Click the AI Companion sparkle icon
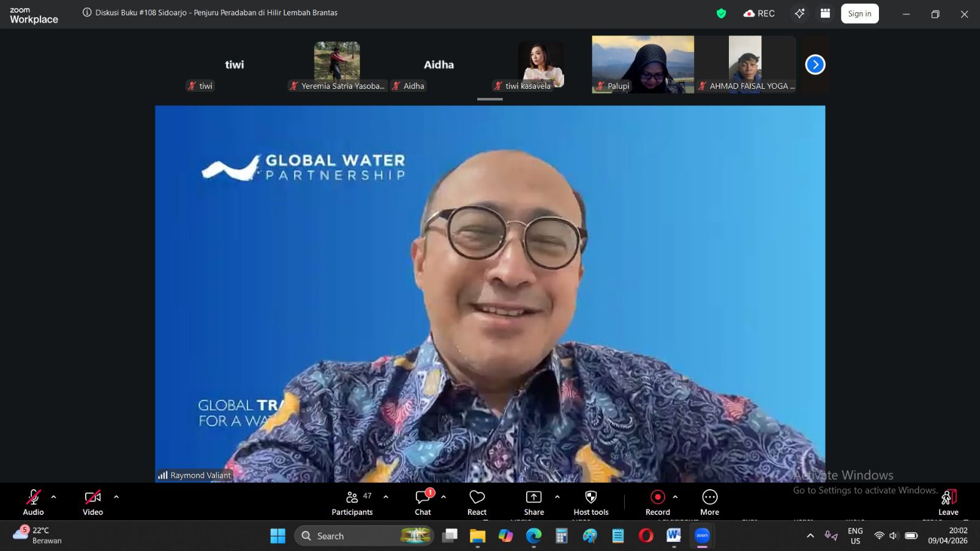The image size is (980, 551). tap(799, 13)
